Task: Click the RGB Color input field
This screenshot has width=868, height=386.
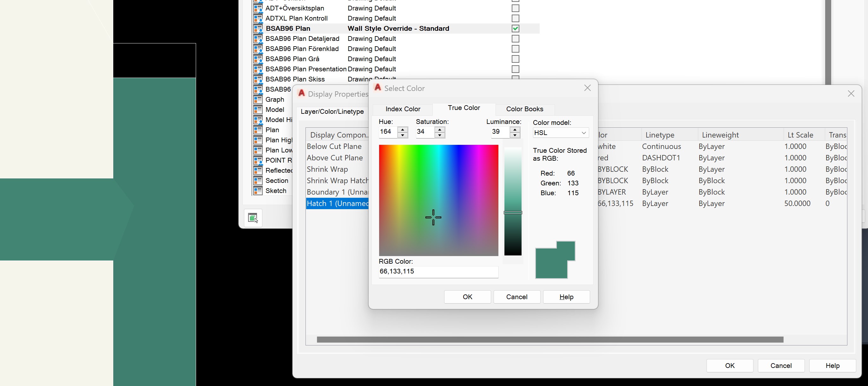Action: pyautogui.click(x=438, y=272)
